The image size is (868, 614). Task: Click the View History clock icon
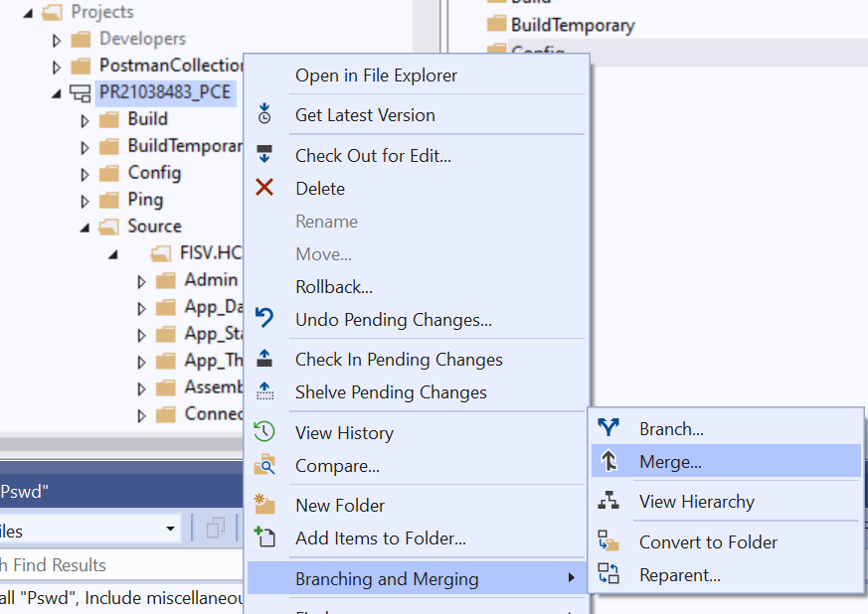[x=264, y=432]
